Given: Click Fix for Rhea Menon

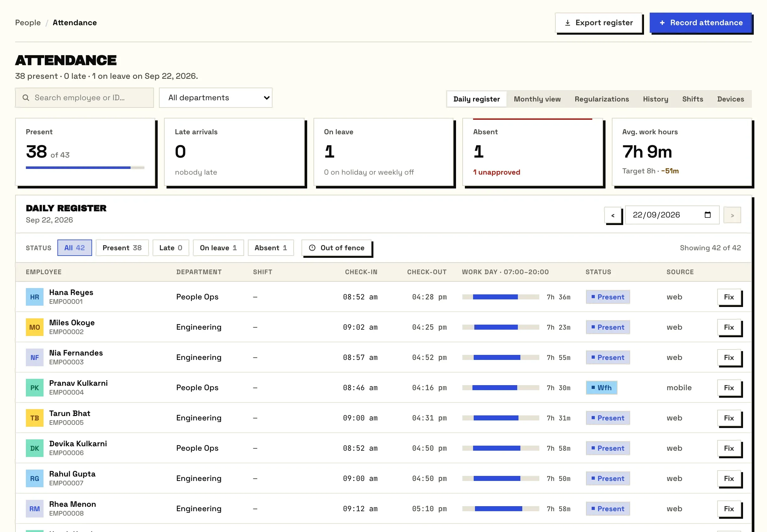Looking at the screenshot, I should click(729, 509).
